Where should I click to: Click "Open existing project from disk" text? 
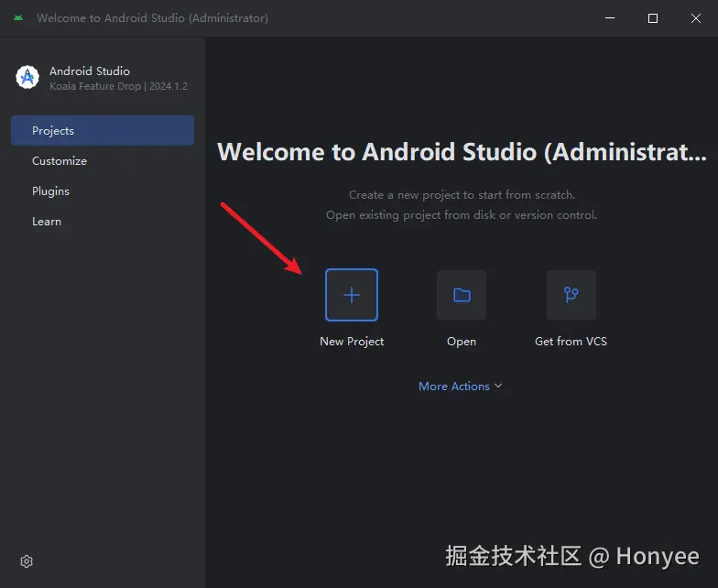[x=462, y=214]
